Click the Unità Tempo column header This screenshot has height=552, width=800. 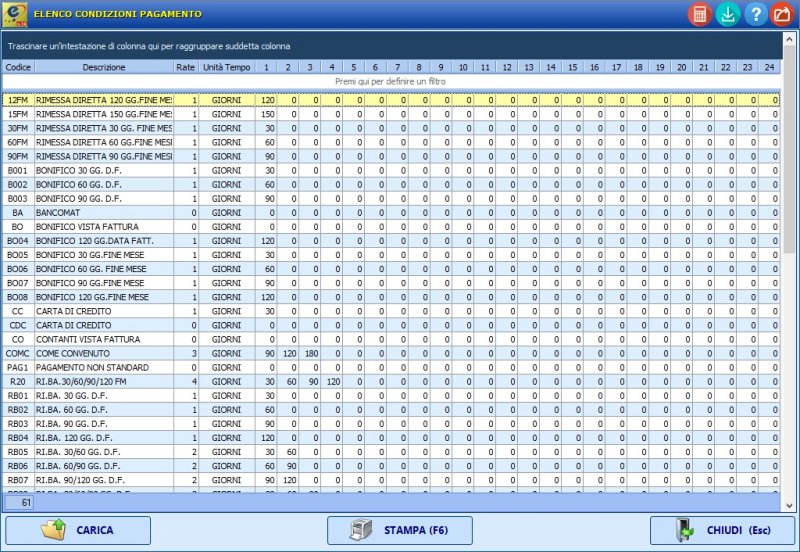(227, 67)
